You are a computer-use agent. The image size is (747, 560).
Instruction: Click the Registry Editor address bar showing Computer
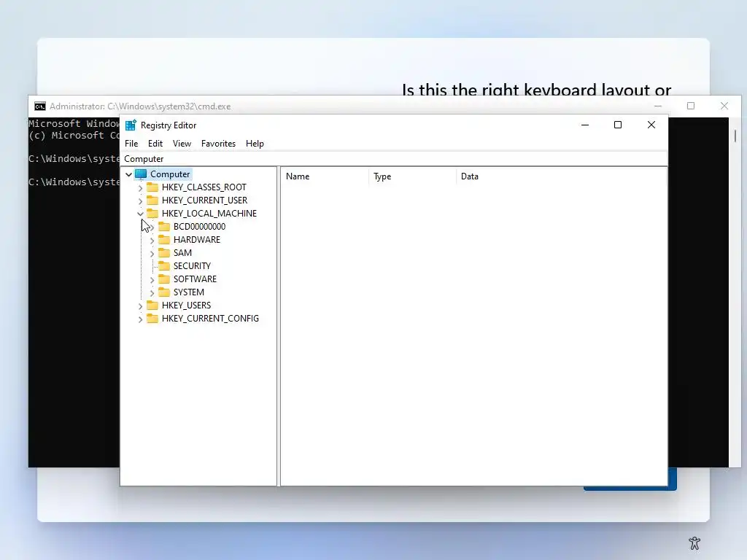[394, 158]
